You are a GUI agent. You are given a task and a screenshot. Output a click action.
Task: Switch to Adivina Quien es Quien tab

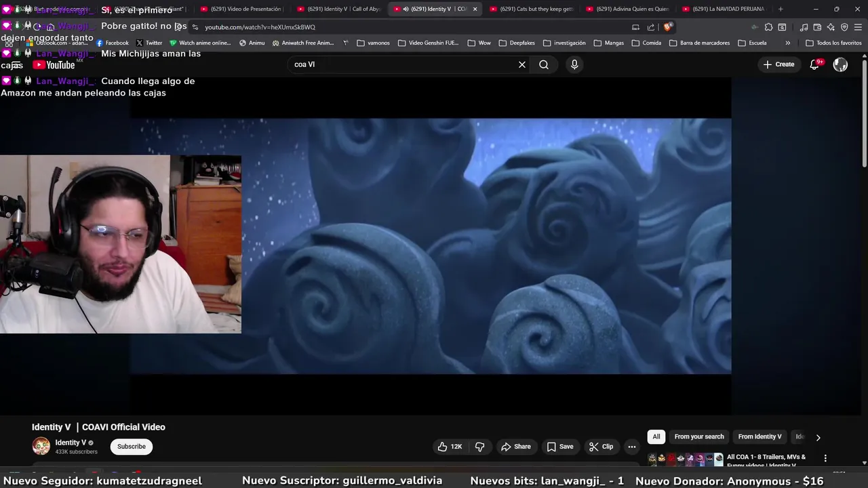click(627, 9)
